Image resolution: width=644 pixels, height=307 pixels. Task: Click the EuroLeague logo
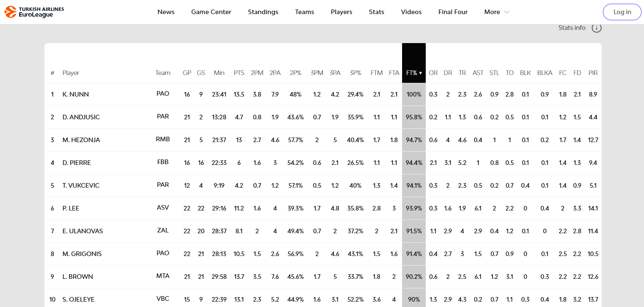click(x=34, y=12)
